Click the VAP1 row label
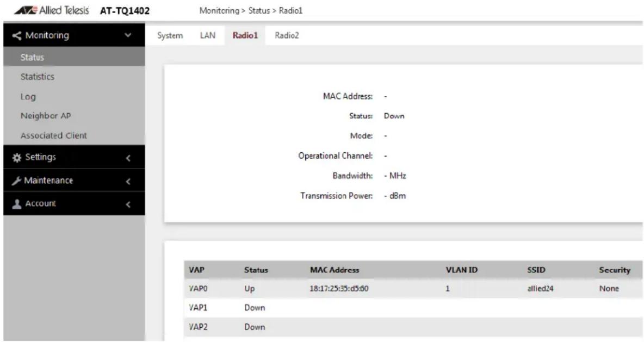Viewport: 644px width, 342px height. pos(198,308)
